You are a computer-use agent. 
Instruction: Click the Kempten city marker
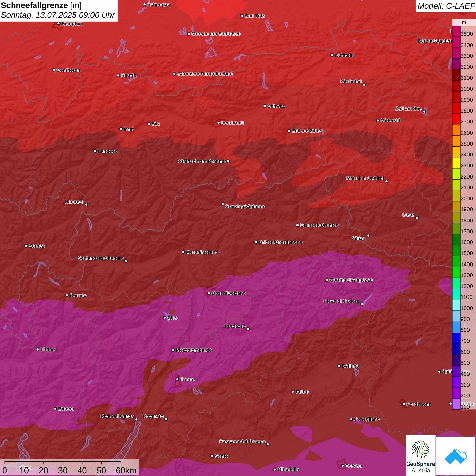[58, 23]
